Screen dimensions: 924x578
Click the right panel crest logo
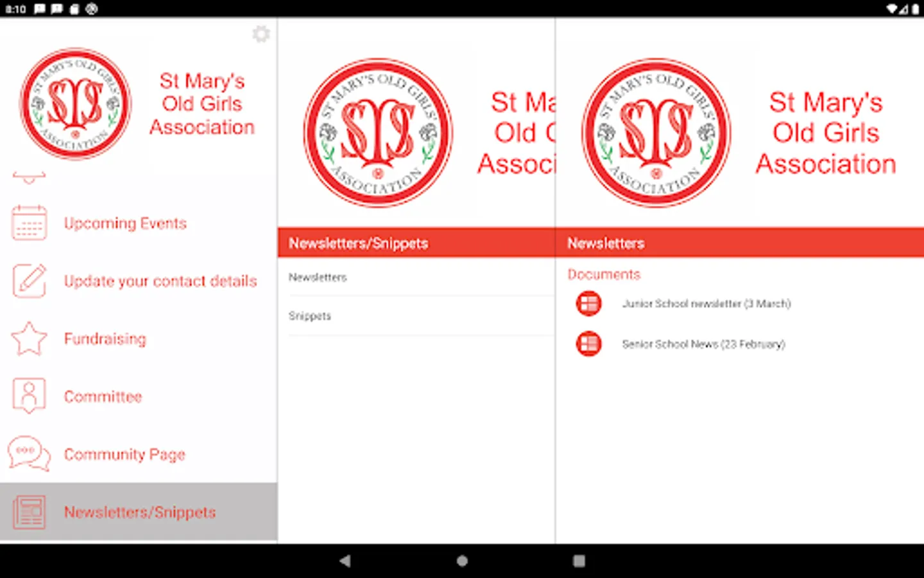[x=656, y=133]
